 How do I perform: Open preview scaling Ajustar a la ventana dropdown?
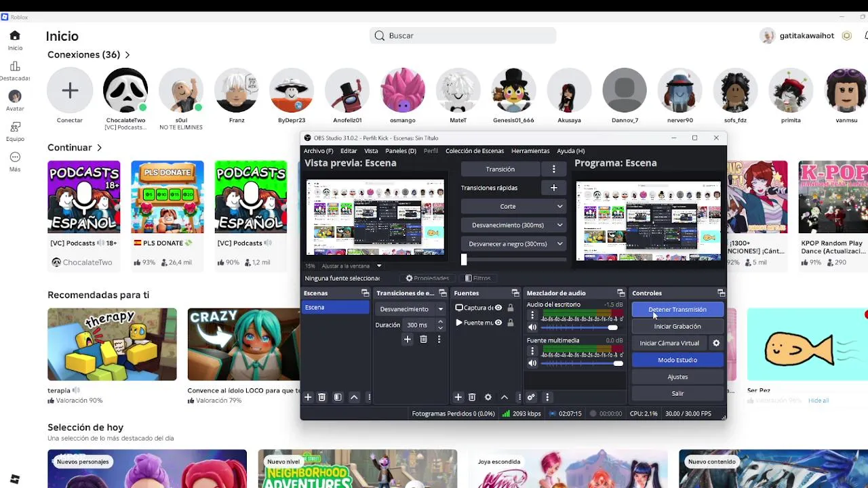(351, 266)
